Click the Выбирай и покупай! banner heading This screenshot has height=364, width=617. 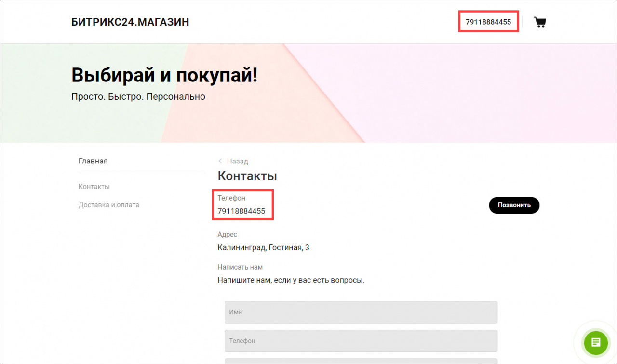(x=164, y=75)
